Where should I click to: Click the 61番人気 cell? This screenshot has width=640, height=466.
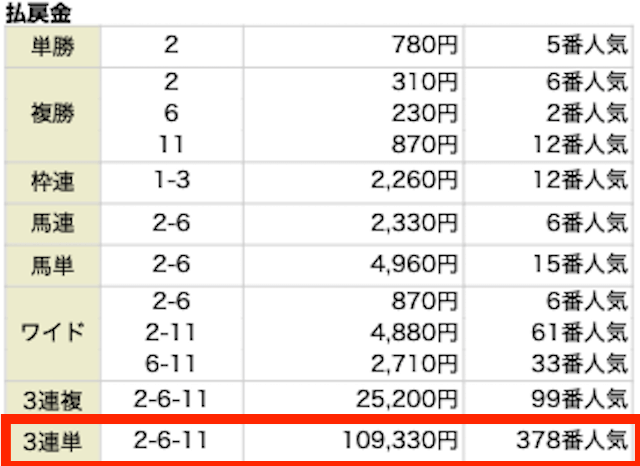point(580,333)
